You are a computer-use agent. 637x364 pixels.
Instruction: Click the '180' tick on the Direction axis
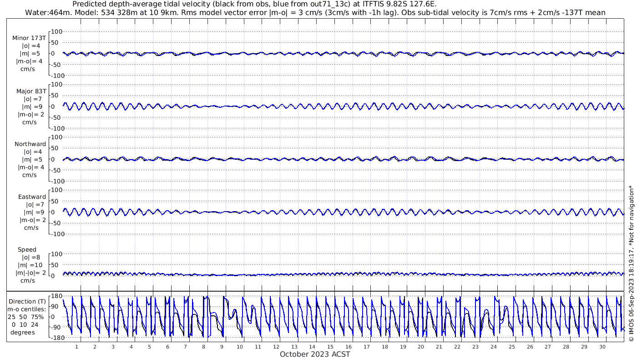[x=56, y=296]
